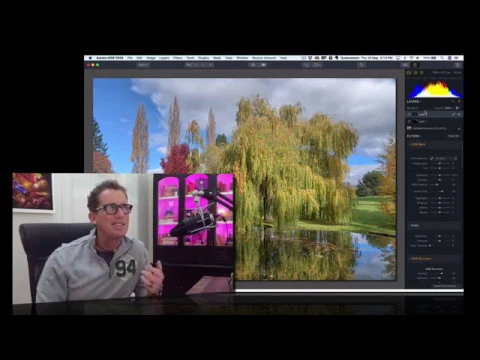Collapse the HDR Basic filter group
480x360 pixels.
418,145
